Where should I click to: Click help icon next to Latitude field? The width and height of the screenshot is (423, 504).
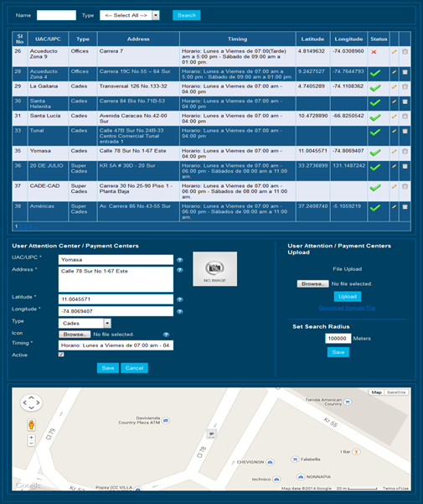[180, 299]
